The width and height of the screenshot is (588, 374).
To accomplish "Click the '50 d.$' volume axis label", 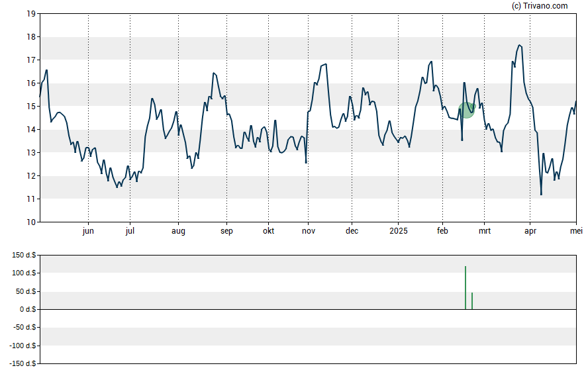I will pyautogui.click(x=26, y=291).
